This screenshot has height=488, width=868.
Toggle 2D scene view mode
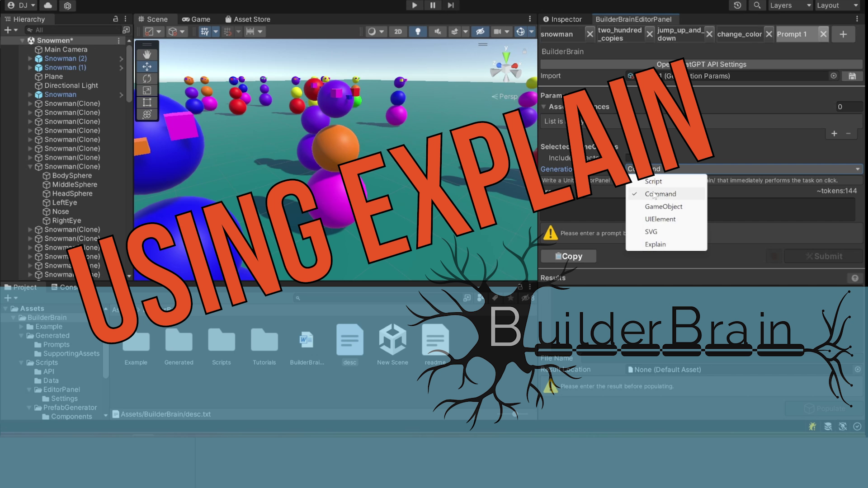coord(398,32)
